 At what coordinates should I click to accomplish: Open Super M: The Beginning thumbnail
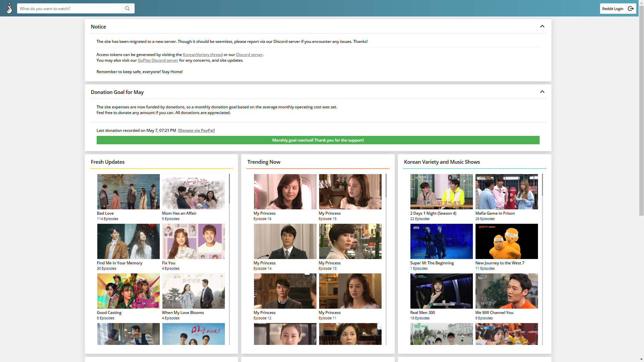click(441, 241)
